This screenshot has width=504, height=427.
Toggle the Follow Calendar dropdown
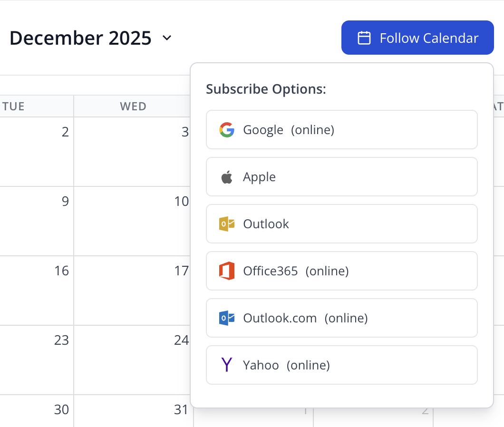click(417, 38)
